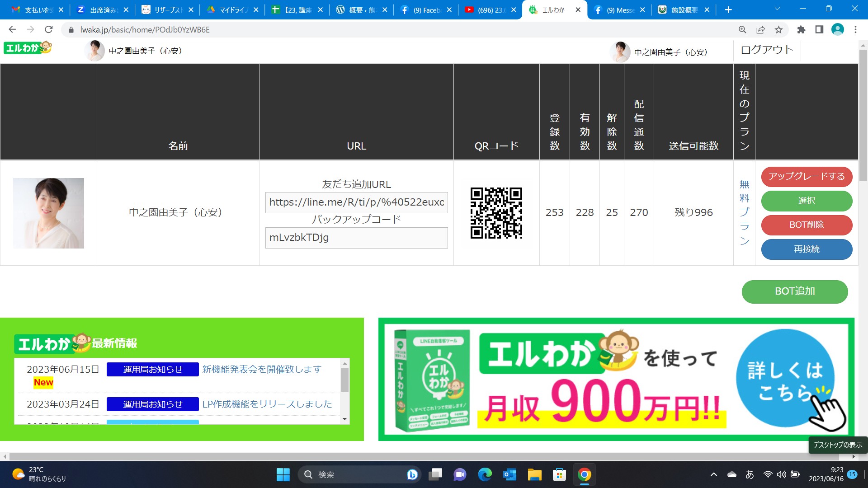
Task: Open Task View on the taskbar
Action: tap(436, 474)
